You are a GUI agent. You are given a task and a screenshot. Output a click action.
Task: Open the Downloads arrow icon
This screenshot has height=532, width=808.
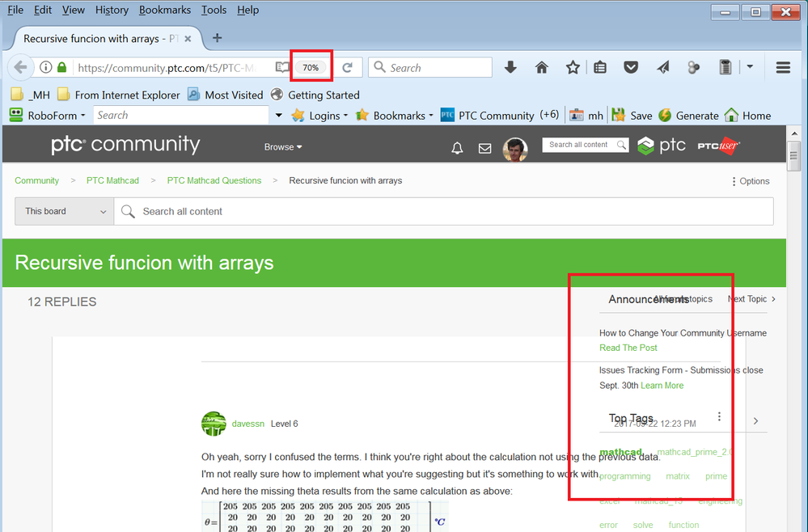tap(510, 68)
